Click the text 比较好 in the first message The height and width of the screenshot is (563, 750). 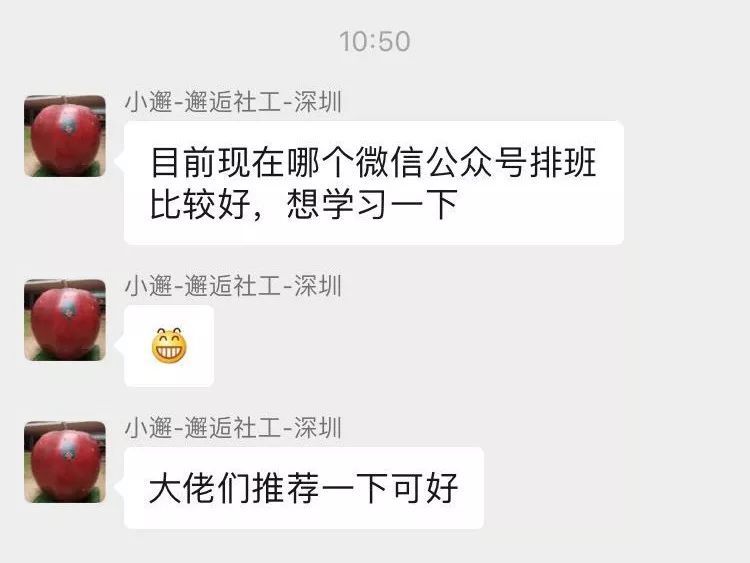pos(201,204)
